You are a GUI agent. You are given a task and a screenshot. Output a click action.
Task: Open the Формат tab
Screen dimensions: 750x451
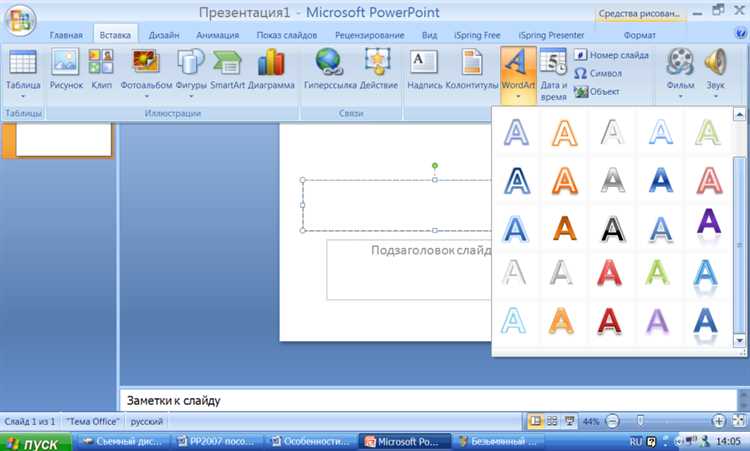(640, 35)
